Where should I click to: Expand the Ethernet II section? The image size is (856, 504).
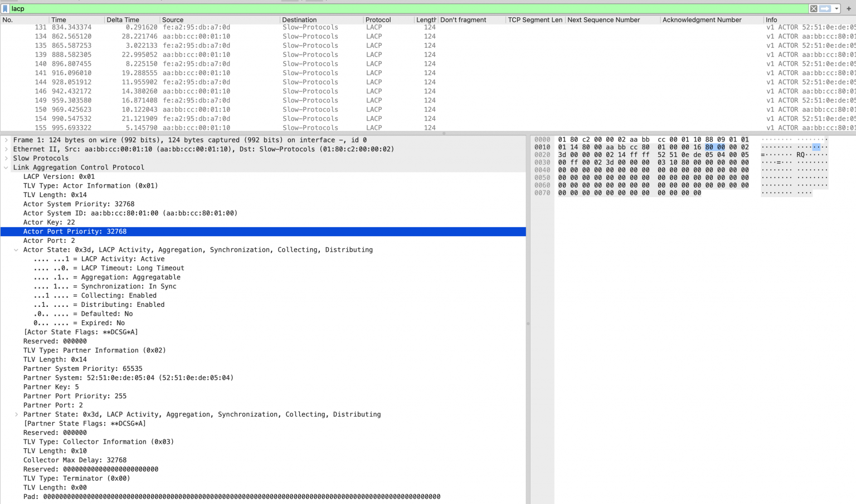(x=6, y=149)
